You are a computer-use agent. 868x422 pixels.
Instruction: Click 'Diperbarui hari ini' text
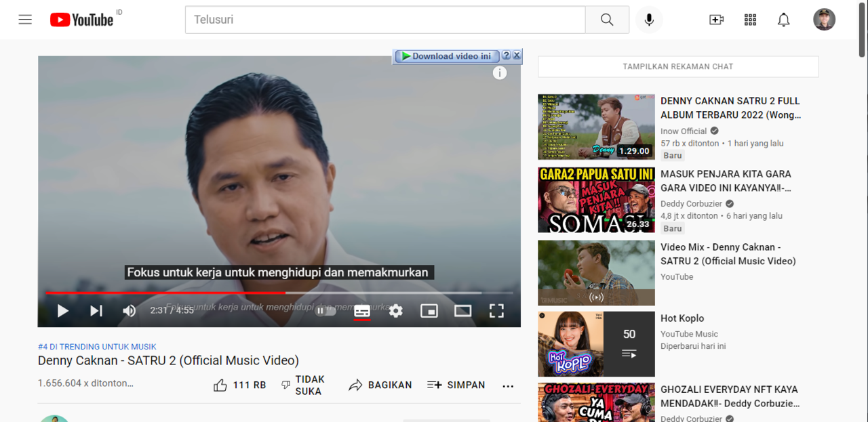693,346
